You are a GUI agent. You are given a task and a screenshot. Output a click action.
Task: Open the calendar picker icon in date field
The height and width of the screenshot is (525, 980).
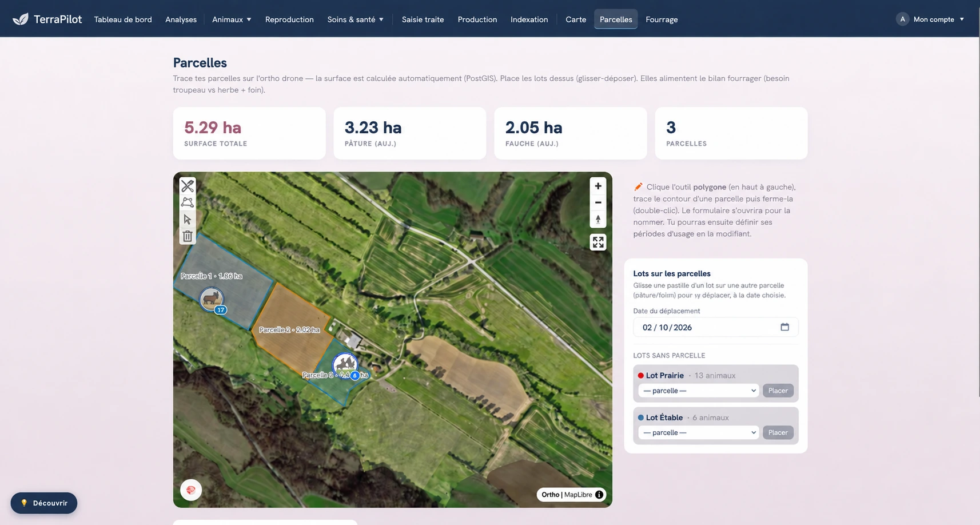pos(785,327)
